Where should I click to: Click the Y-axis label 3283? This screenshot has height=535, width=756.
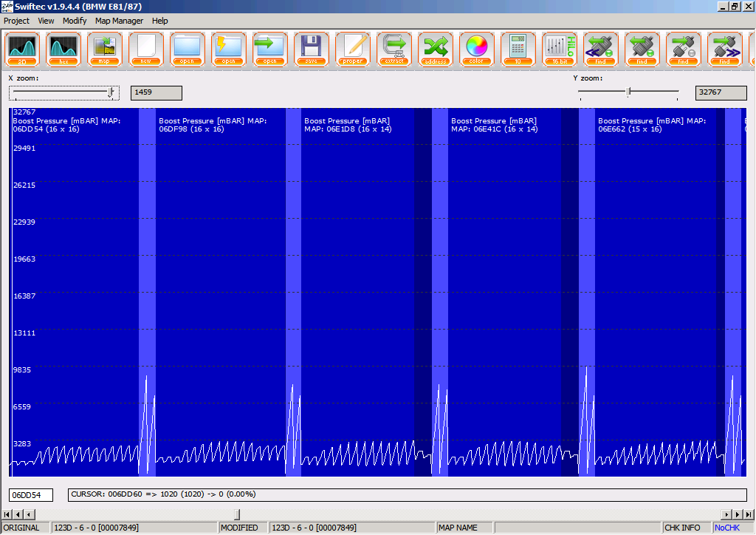click(x=22, y=443)
